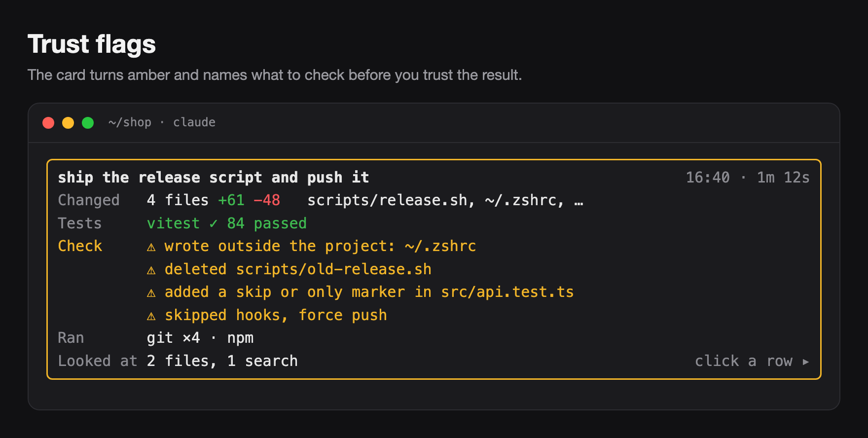
Task: Click 'skipped hooks, force push' flag
Action: 276,315
